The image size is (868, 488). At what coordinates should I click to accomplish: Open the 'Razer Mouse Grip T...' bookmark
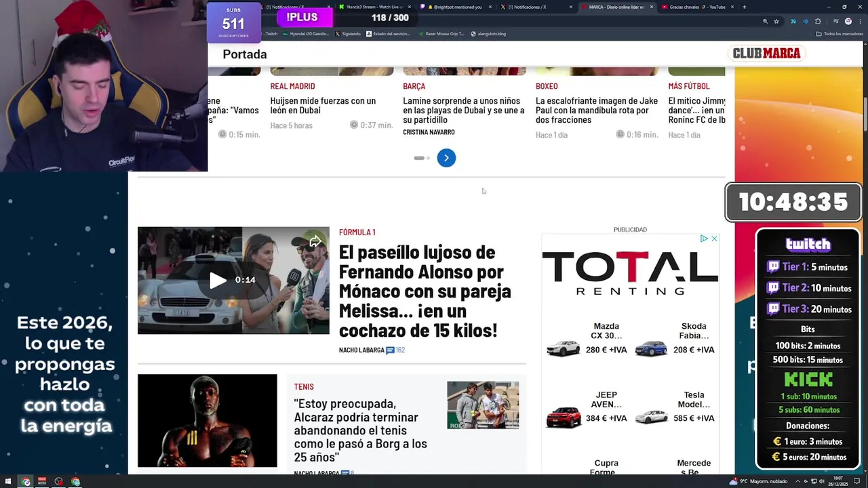(441, 34)
